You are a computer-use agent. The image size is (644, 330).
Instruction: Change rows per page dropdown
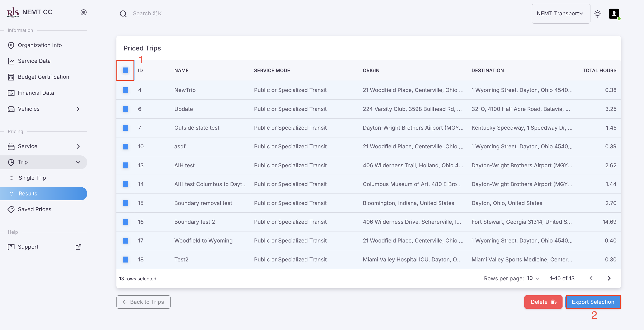point(533,278)
